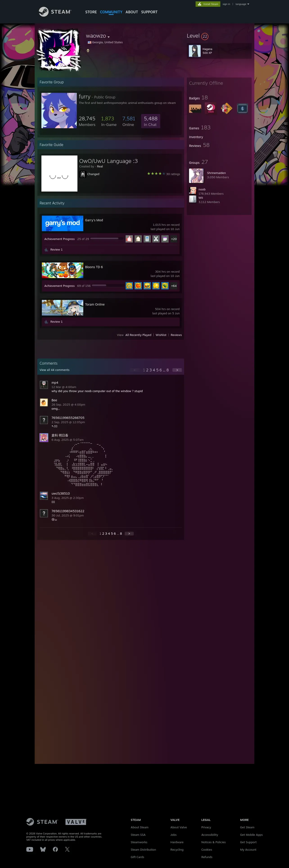Click uwcfz38510's commenter avatar
This screenshot has width=289, height=868.
pos(44,496)
